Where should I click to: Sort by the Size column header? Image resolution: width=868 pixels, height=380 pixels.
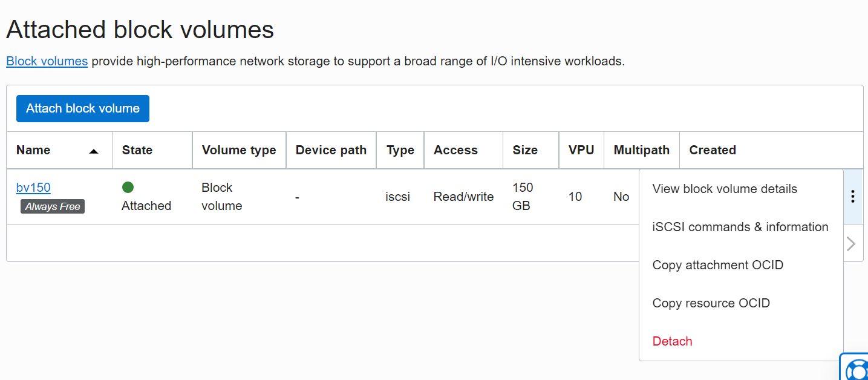coord(524,150)
